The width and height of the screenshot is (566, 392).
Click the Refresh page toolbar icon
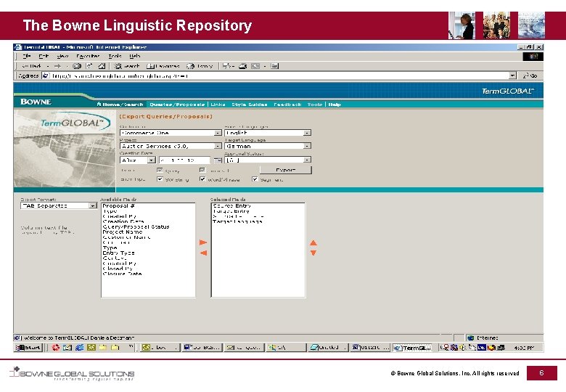click(89, 66)
